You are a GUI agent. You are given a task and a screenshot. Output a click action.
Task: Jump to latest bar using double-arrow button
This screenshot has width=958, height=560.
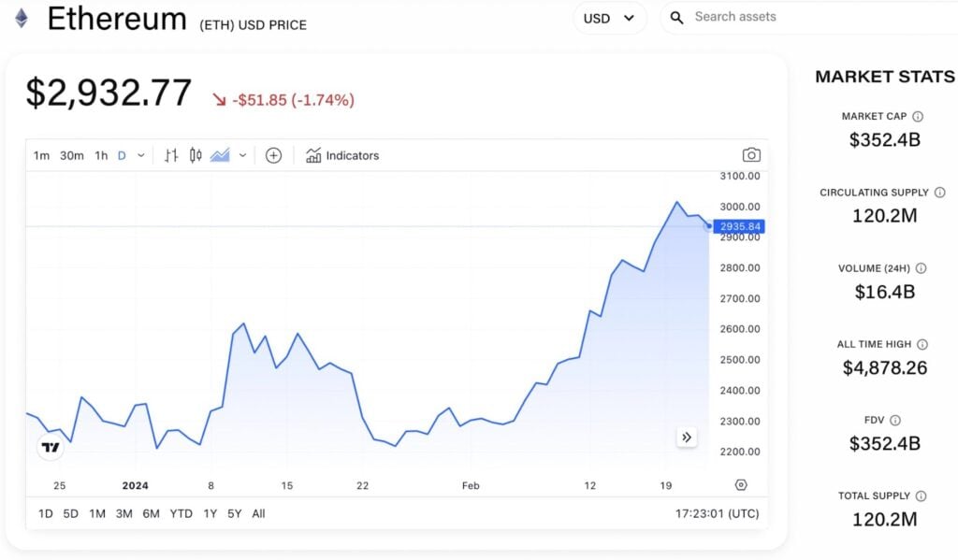pos(687,438)
